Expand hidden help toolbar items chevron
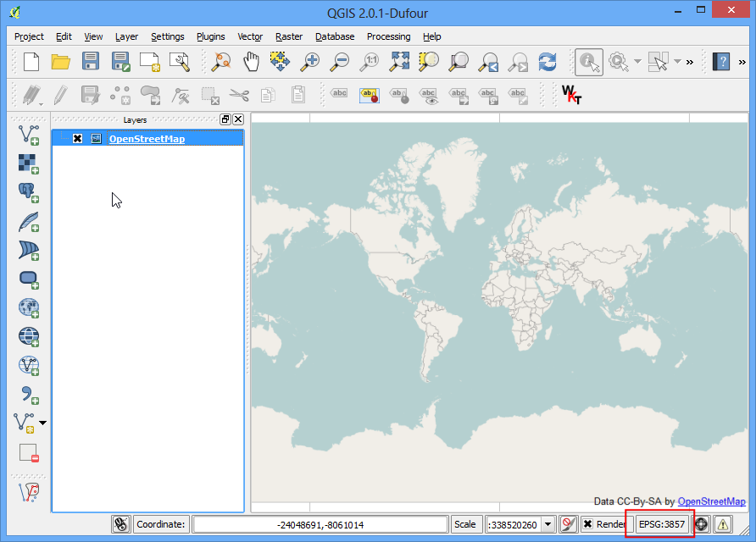 pos(742,62)
